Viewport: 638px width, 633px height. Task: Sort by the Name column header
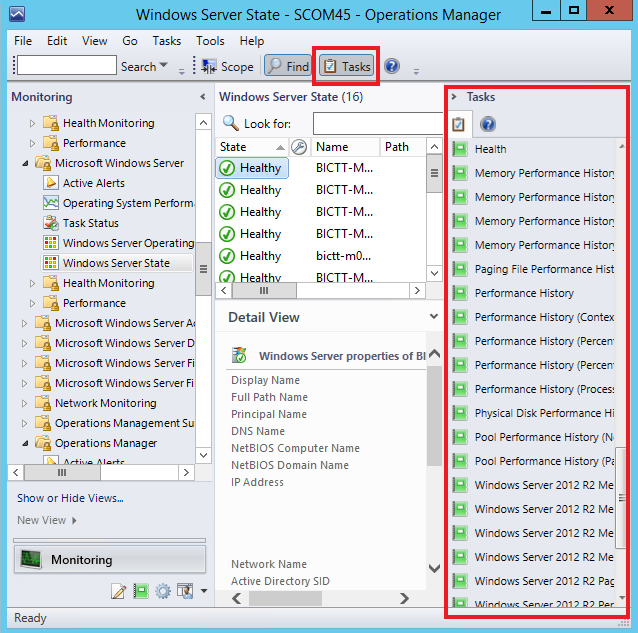[x=345, y=147]
